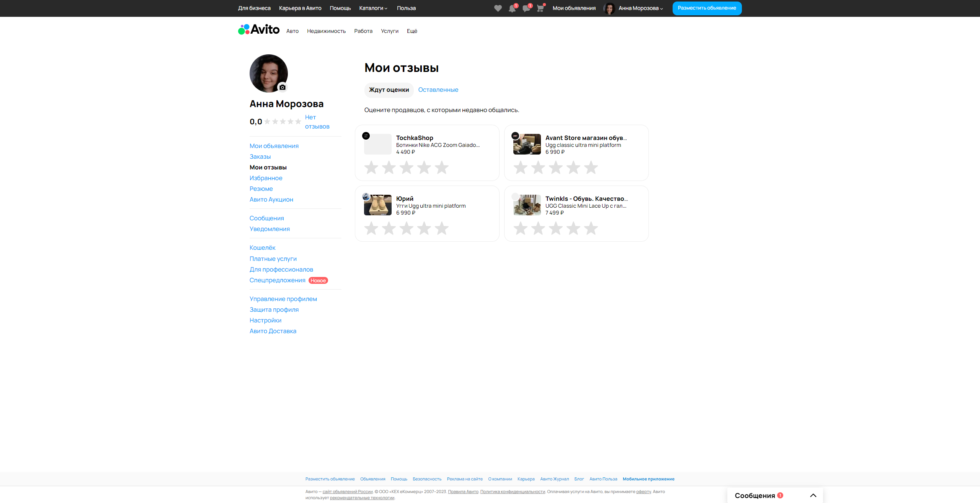Click Twinkls UGG product thumbnail
The width and height of the screenshot is (980, 503).
point(527,205)
